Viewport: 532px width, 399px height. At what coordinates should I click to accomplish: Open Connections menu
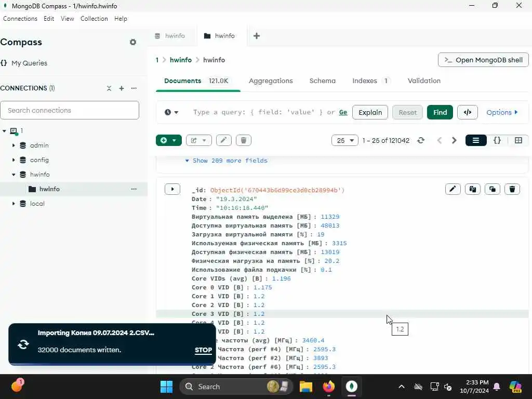click(x=20, y=19)
